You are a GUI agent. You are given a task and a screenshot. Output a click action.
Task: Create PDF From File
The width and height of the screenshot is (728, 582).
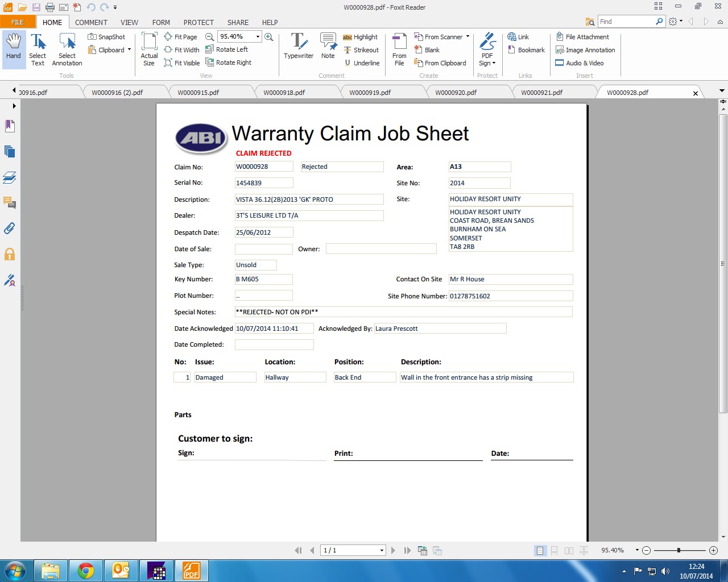coord(399,49)
